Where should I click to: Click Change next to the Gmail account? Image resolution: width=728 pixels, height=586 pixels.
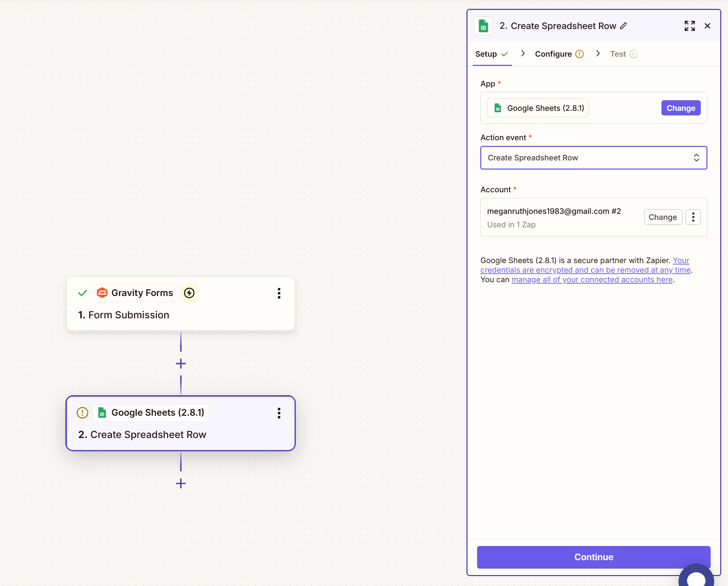coord(663,217)
